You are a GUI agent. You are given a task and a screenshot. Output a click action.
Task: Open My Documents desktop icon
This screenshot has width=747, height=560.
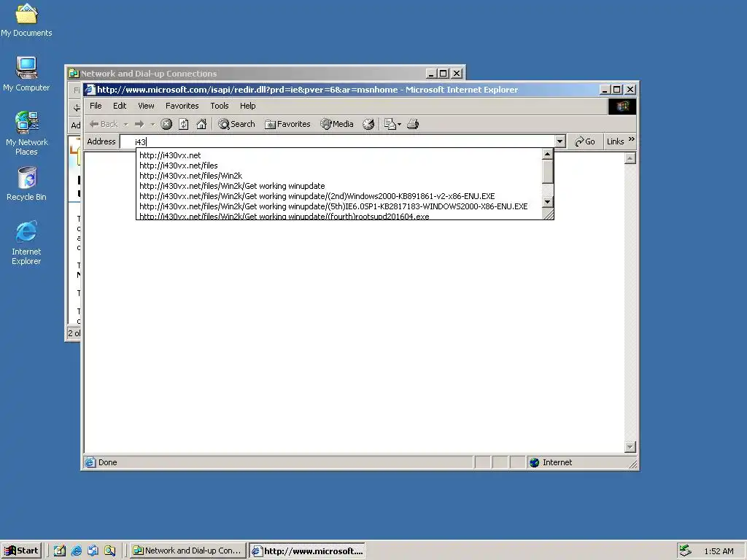coord(26,20)
